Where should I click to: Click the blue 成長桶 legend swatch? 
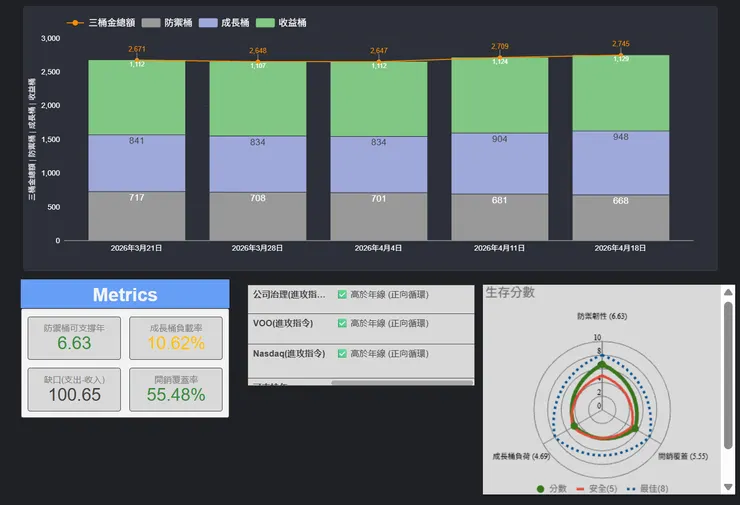pos(208,23)
